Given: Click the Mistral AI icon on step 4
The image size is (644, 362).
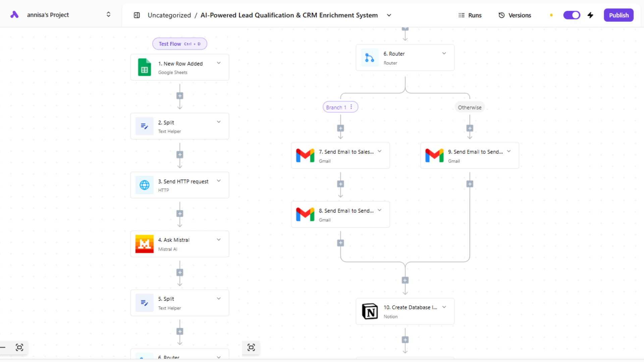Looking at the screenshot, I should point(144,244).
